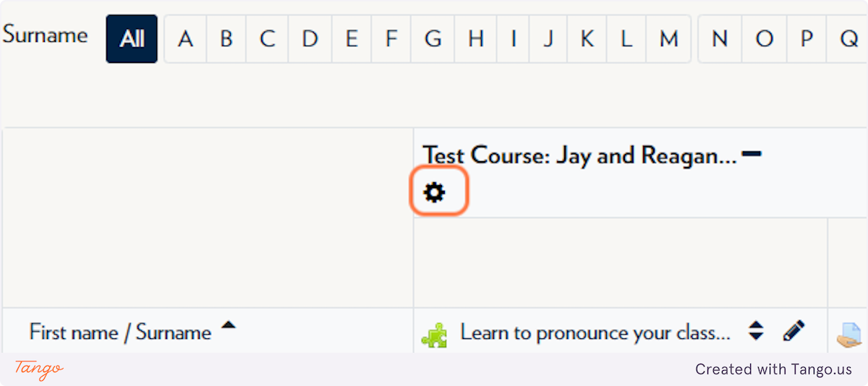Edit the Learn to pronounce activity pencil
Viewport: 868px width, 386px height.
tap(793, 332)
